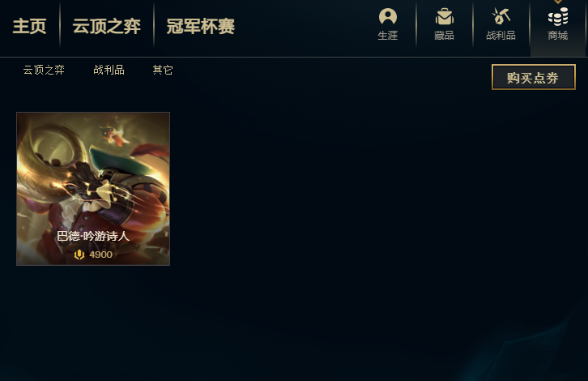Click the 藏品 briefcase icon
The width and height of the screenshot is (588, 381).
point(445,16)
